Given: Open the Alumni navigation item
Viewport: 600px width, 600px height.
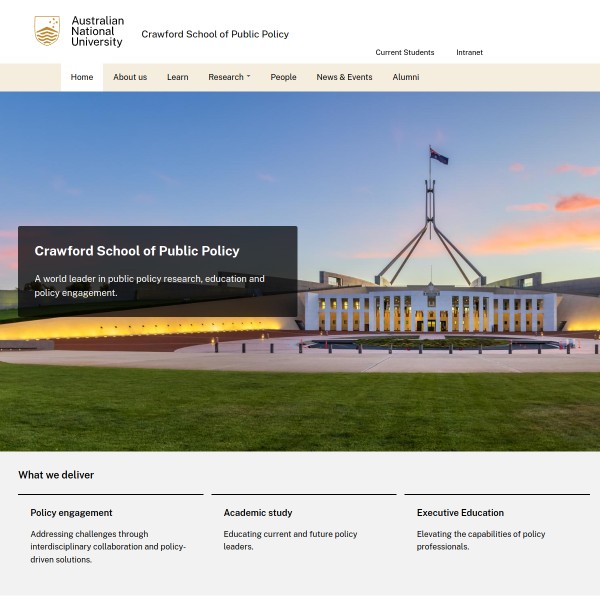Looking at the screenshot, I should 406,77.
